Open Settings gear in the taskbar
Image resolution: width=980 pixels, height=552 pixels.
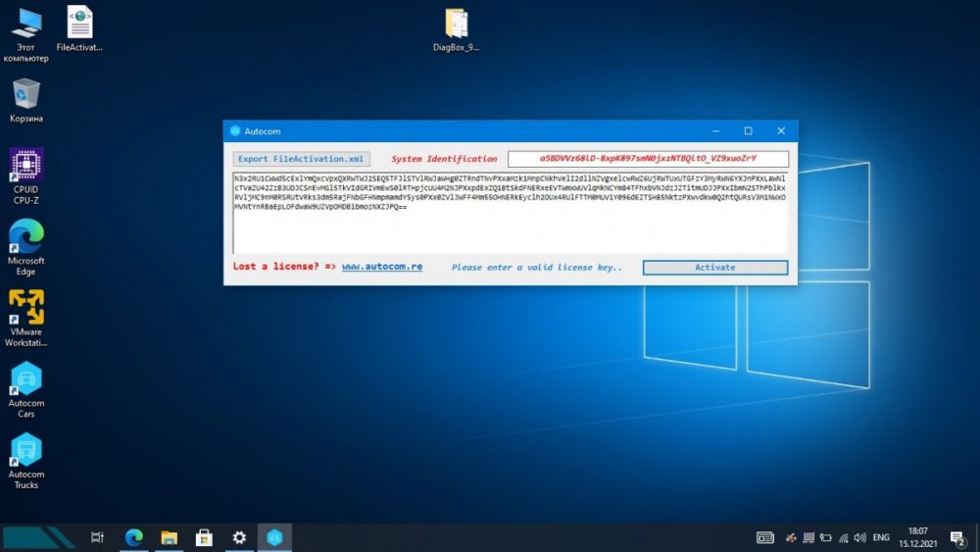click(x=239, y=537)
